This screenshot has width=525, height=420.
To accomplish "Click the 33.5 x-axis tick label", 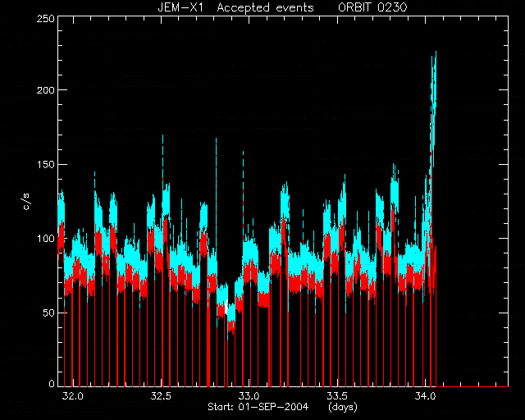I will [x=337, y=396].
